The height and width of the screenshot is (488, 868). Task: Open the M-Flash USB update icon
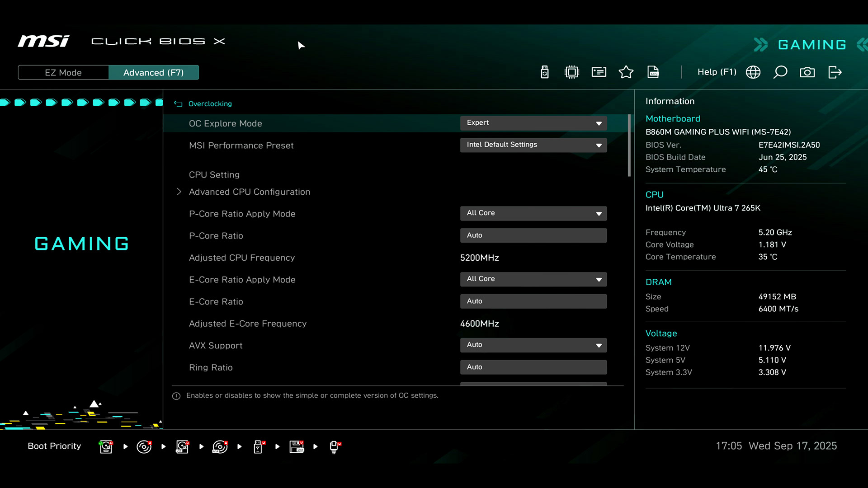(545, 72)
